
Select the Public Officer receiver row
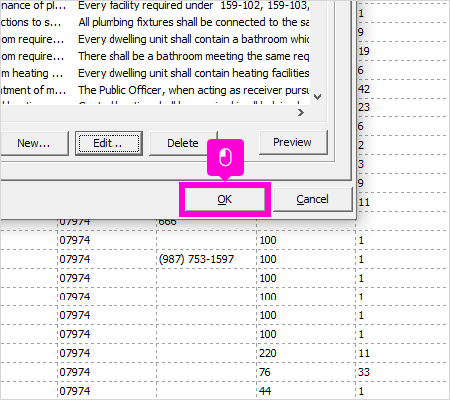pos(155,90)
